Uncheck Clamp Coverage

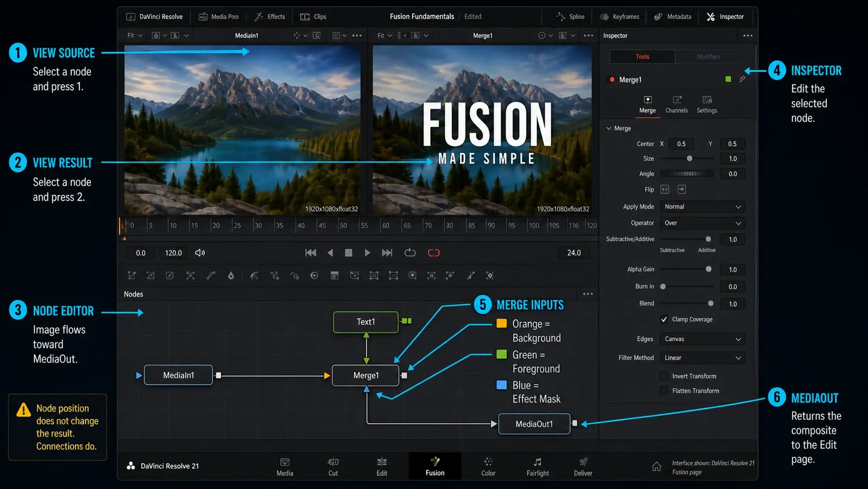tap(664, 319)
